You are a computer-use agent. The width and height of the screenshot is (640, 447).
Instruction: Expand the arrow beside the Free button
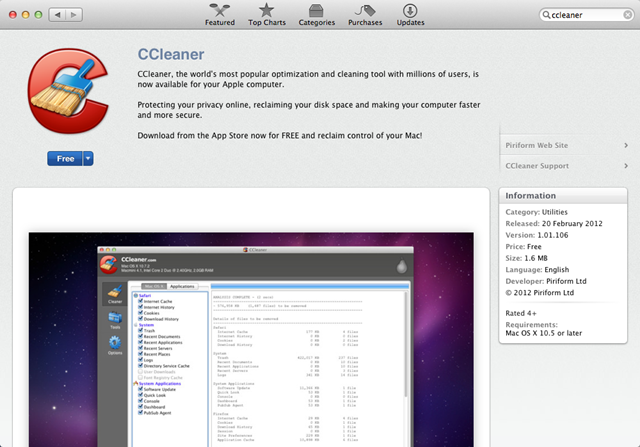point(88,158)
